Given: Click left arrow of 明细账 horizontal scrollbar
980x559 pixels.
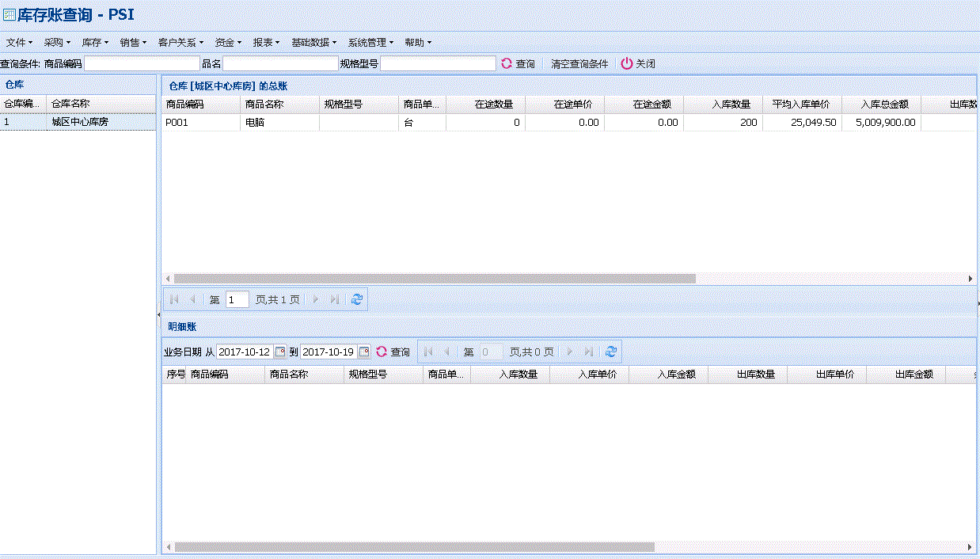Looking at the screenshot, I should click(x=168, y=547).
